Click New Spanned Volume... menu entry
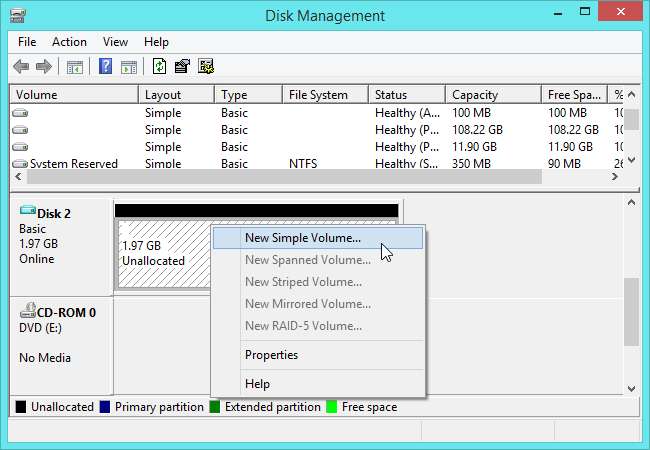650x450 pixels. pos(318,260)
